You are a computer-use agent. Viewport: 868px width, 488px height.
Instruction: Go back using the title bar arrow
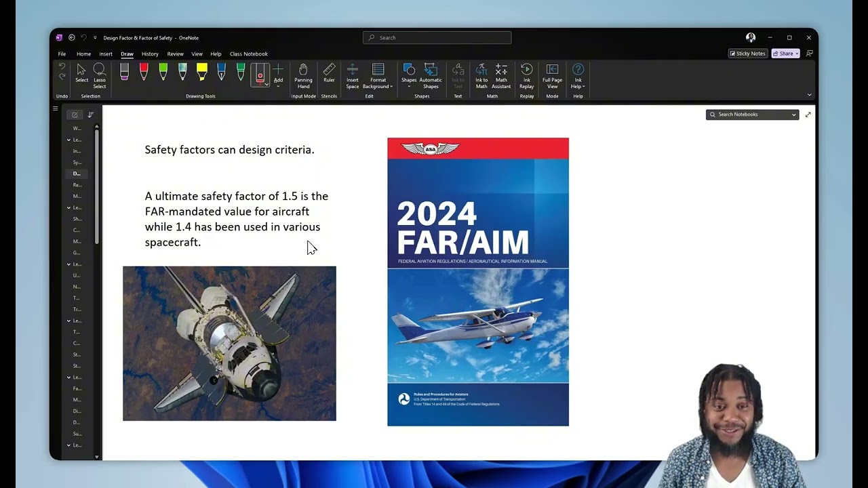[71, 37]
